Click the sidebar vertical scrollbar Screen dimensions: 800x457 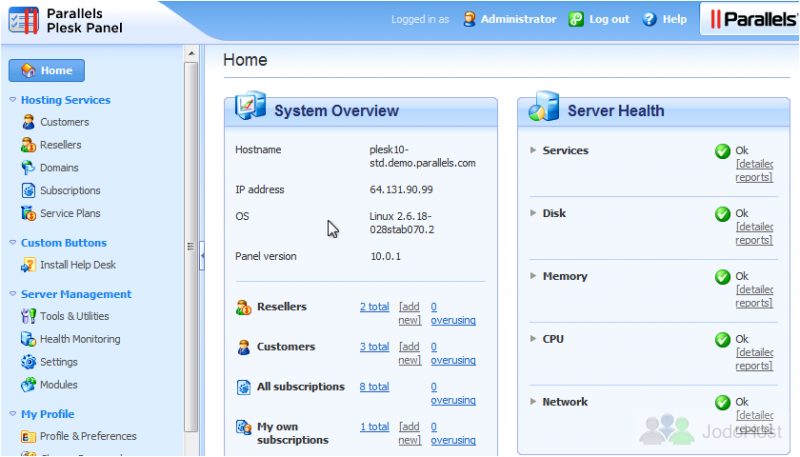pyautogui.click(x=191, y=246)
